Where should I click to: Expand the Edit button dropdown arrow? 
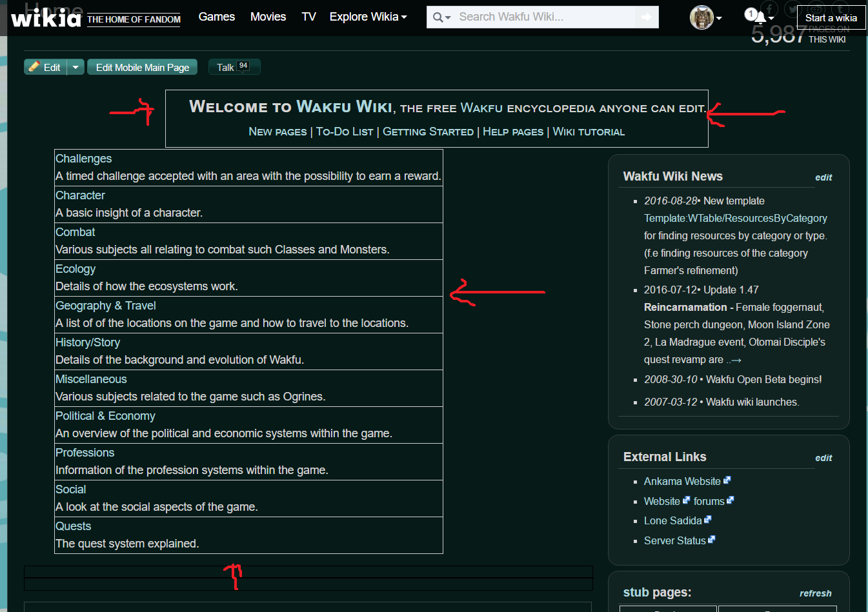[76, 67]
